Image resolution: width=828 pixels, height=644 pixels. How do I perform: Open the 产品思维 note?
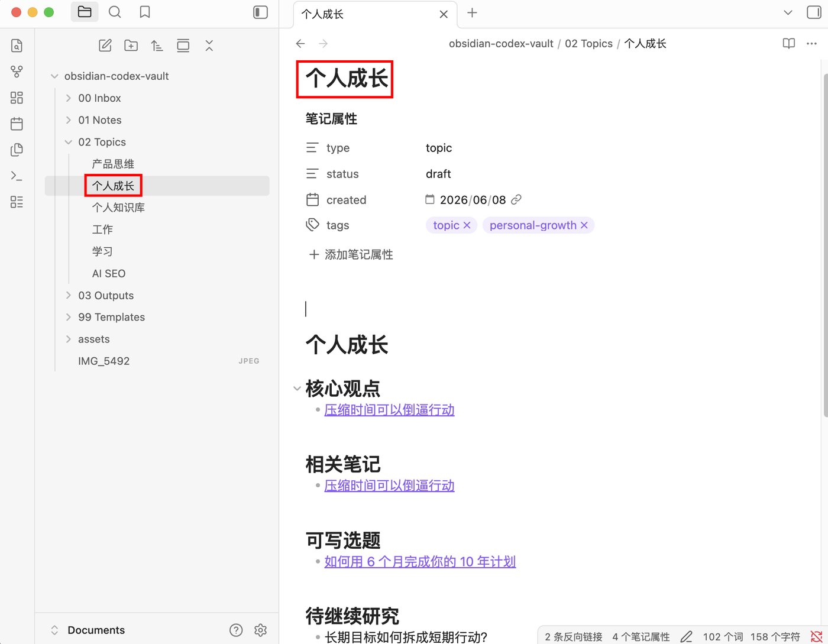tap(113, 164)
